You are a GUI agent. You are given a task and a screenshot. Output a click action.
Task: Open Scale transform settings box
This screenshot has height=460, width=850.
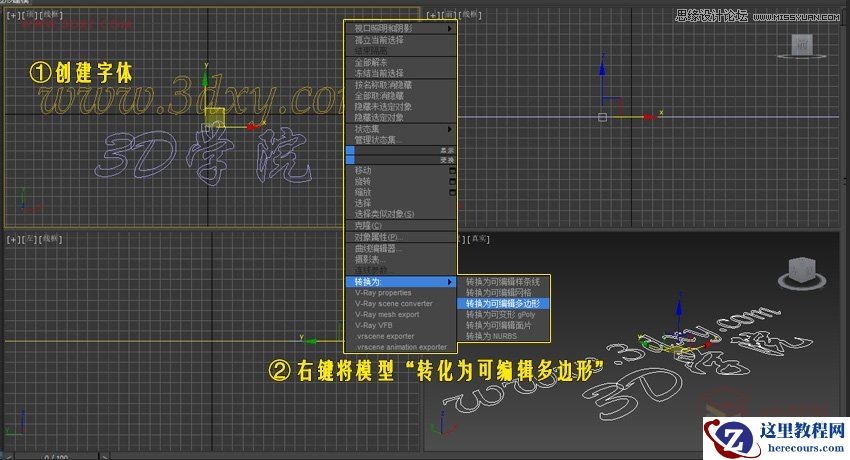tap(452, 192)
